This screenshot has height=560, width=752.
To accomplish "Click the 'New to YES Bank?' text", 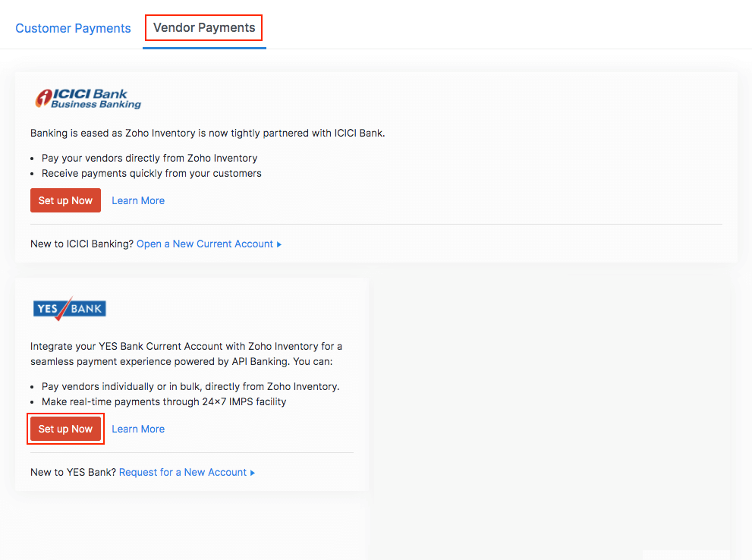I will click(x=73, y=473).
